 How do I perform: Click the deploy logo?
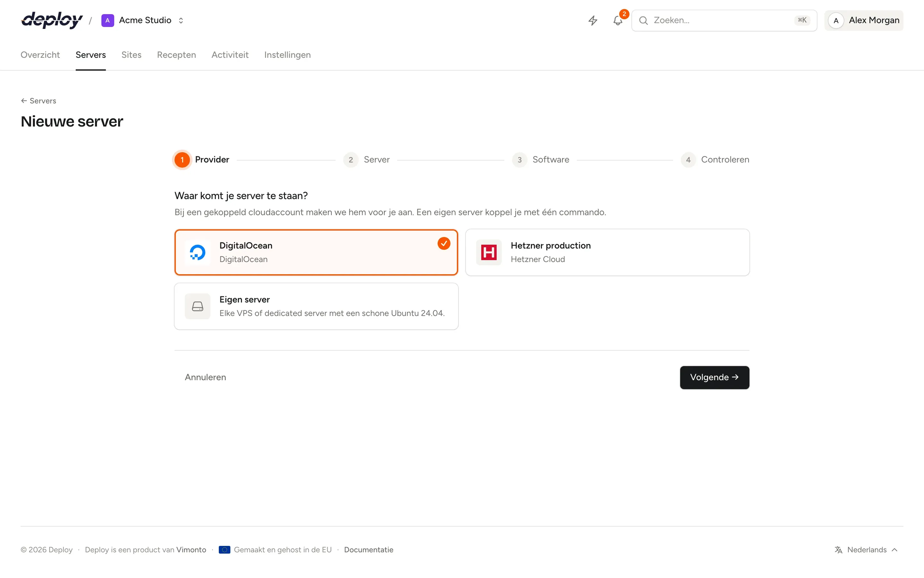point(52,20)
